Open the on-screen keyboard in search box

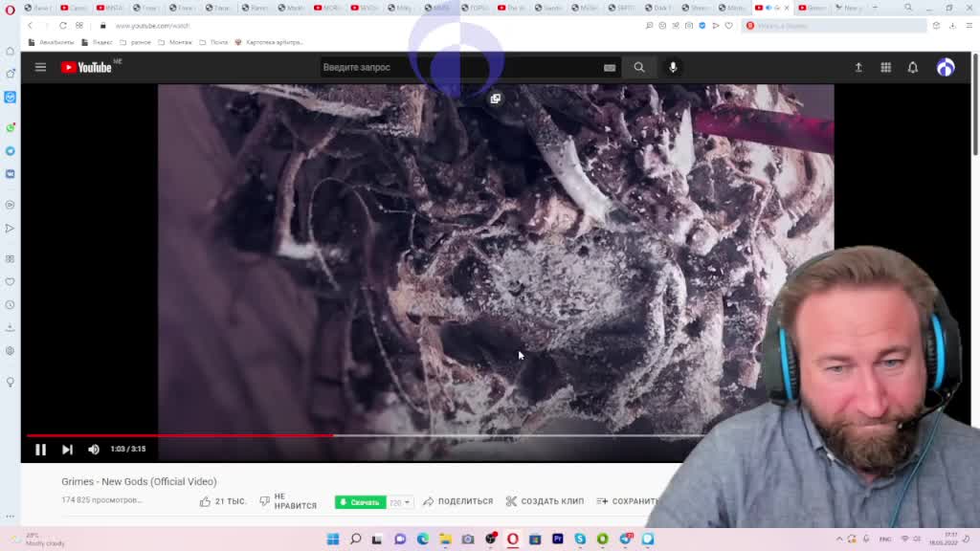pyautogui.click(x=610, y=68)
